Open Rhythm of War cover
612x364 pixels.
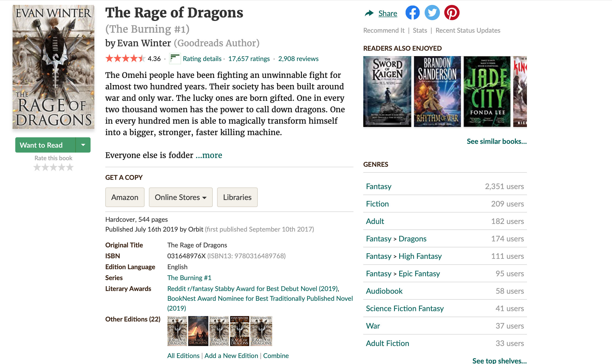437,92
